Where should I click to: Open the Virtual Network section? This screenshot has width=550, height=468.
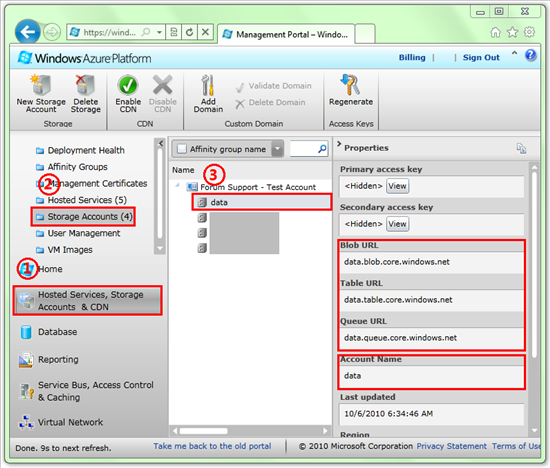[x=61, y=422]
